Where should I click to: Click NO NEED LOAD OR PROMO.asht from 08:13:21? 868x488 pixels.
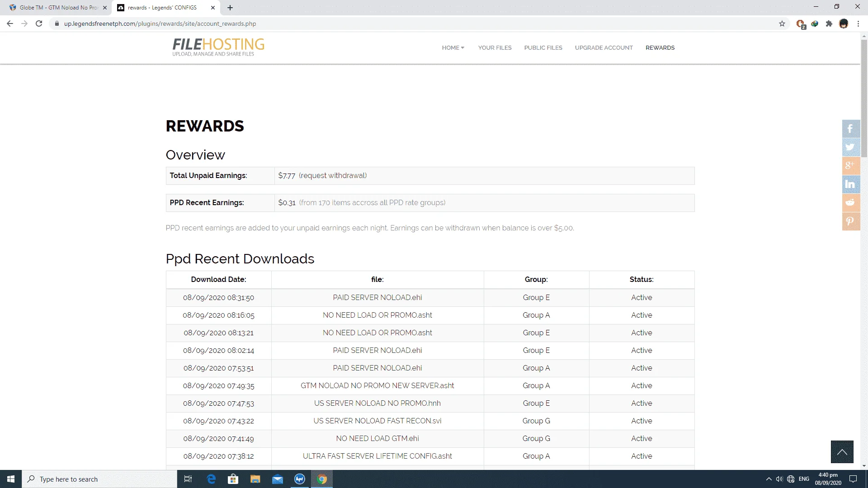coord(377,333)
